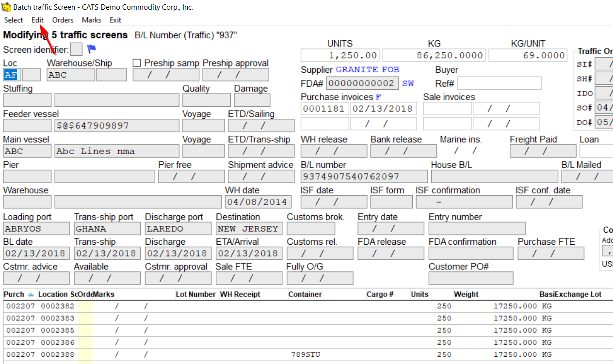Click Feeder vessel field $@$647909897

tap(117, 126)
